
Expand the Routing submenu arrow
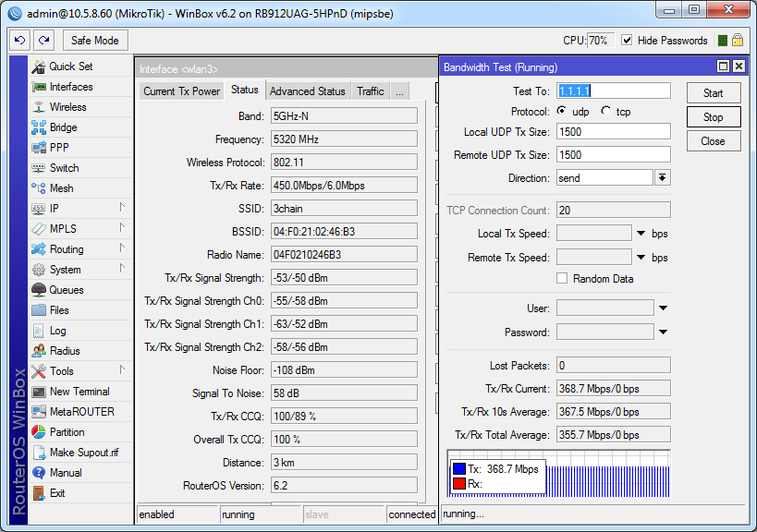[x=122, y=248]
